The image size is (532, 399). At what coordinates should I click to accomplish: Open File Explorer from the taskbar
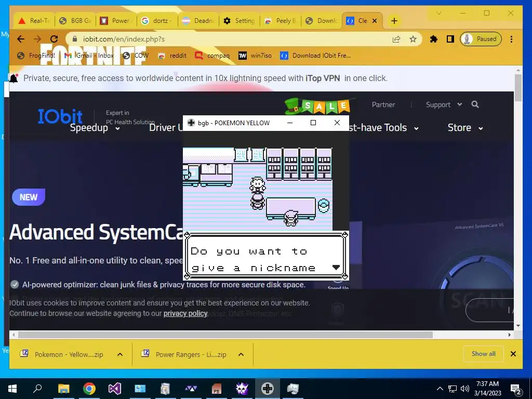tap(63, 389)
